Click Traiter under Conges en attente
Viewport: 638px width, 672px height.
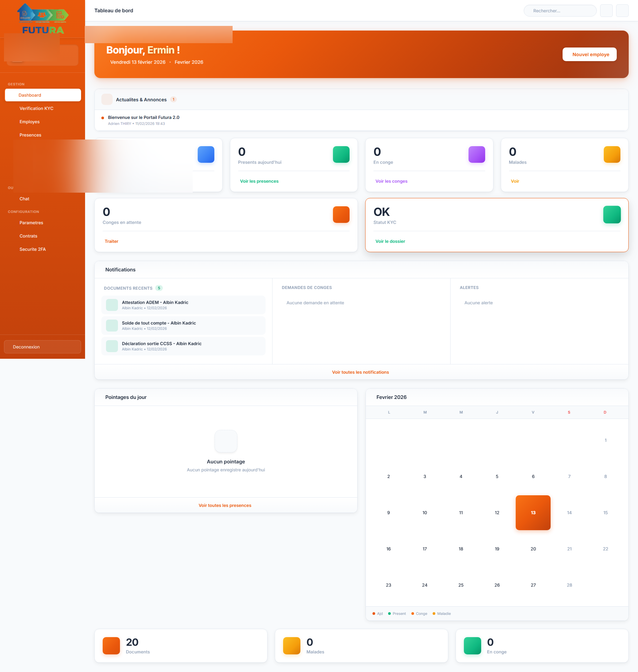[x=112, y=241]
